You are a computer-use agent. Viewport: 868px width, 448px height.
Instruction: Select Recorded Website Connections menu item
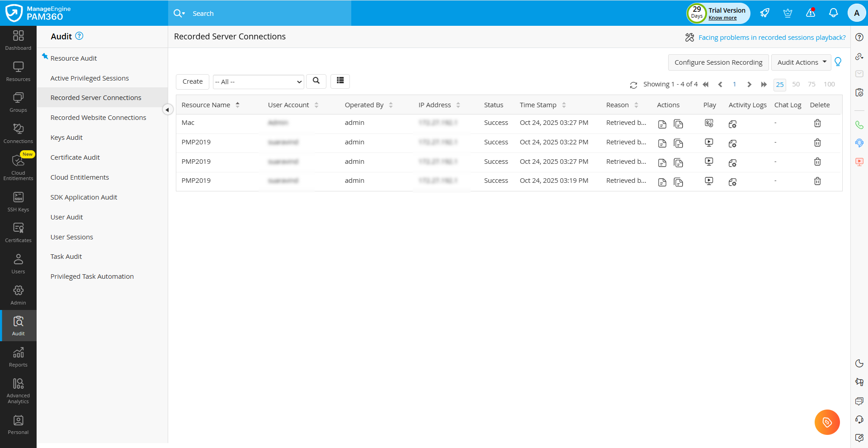point(98,118)
